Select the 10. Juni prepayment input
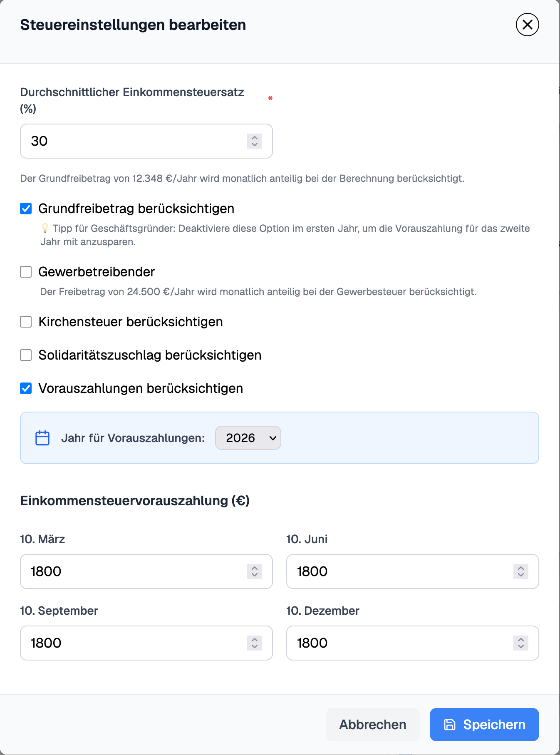Image resolution: width=560 pixels, height=755 pixels. (x=399, y=571)
